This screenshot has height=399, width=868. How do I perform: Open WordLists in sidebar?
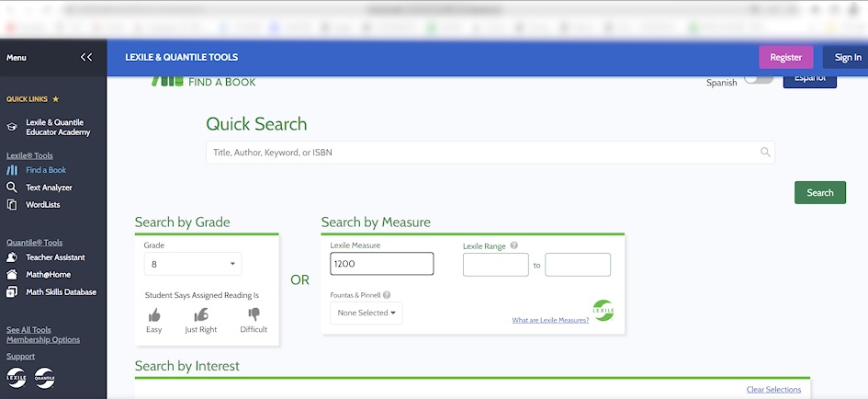(x=42, y=204)
